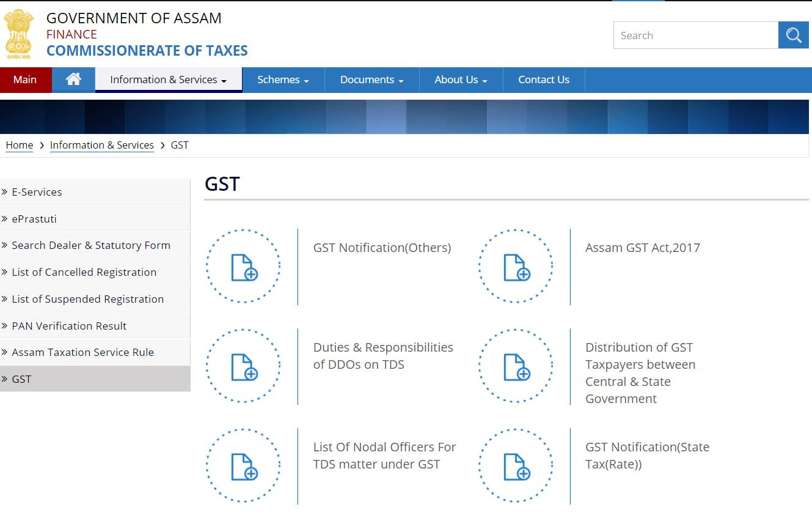Click the magnifying glass search button

pos(793,35)
